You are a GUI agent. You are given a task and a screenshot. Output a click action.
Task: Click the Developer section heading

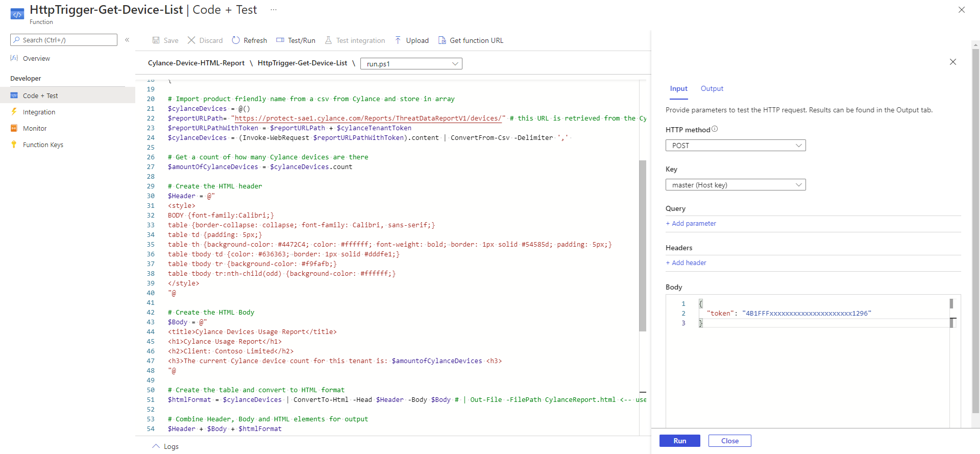click(x=26, y=78)
